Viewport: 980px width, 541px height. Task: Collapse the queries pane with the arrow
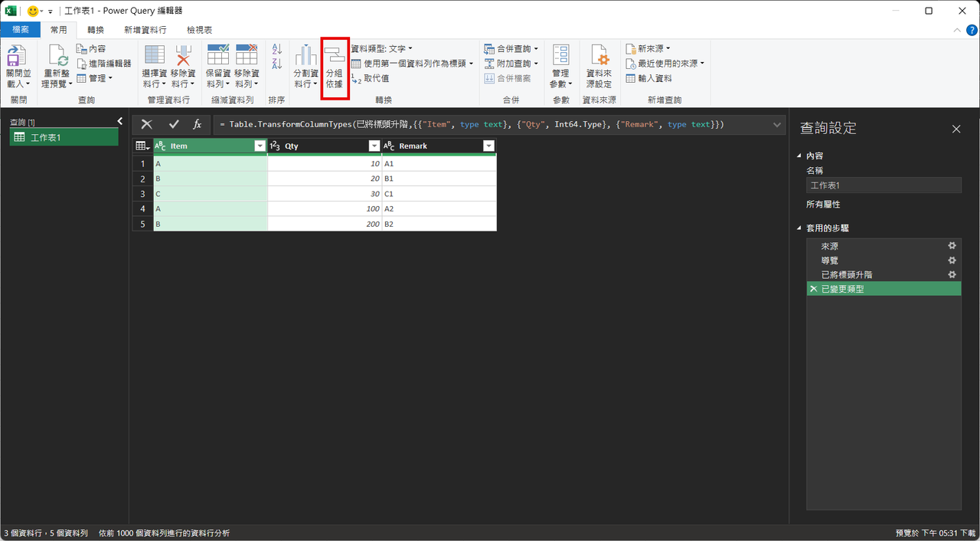(x=120, y=121)
